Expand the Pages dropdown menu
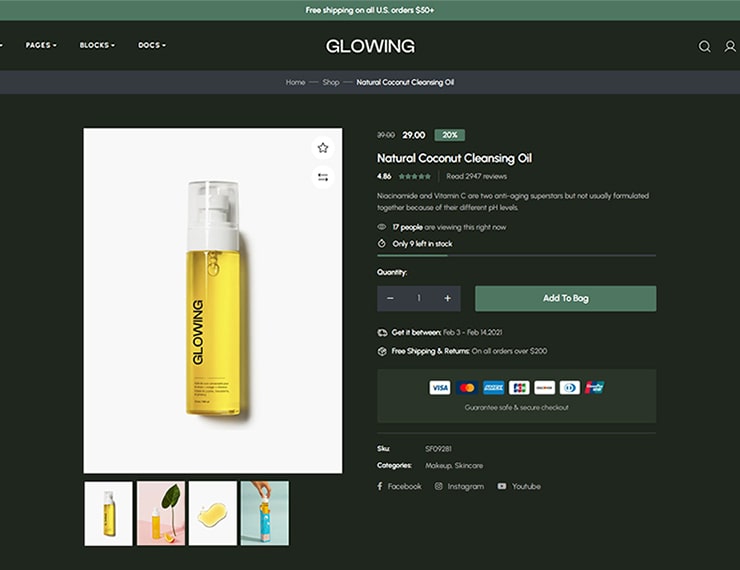The width and height of the screenshot is (740, 570). tap(41, 45)
